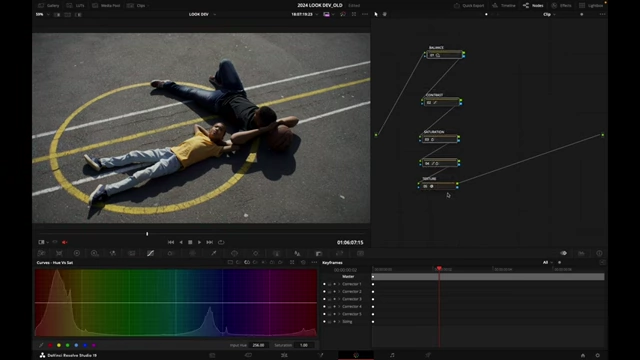
Task: Toggle the muted audio speaker icon
Action: tap(64, 242)
